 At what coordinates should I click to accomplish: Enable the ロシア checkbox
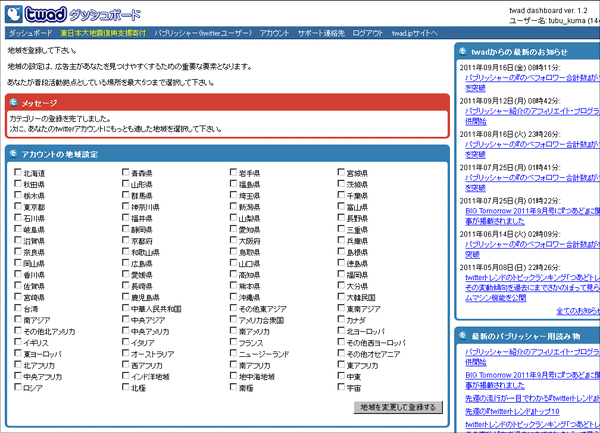(18, 387)
